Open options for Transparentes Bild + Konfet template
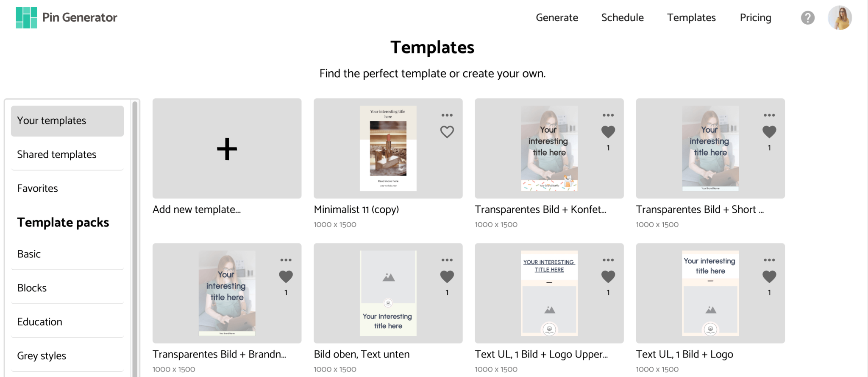This screenshot has height=377, width=868. coord(608,114)
